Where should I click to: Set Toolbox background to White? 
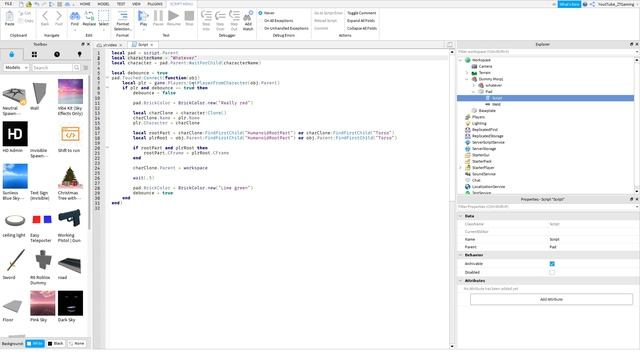(35, 344)
